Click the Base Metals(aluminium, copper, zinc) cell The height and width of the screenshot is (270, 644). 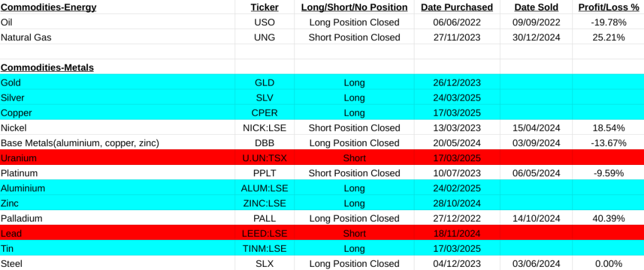[x=79, y=143]
